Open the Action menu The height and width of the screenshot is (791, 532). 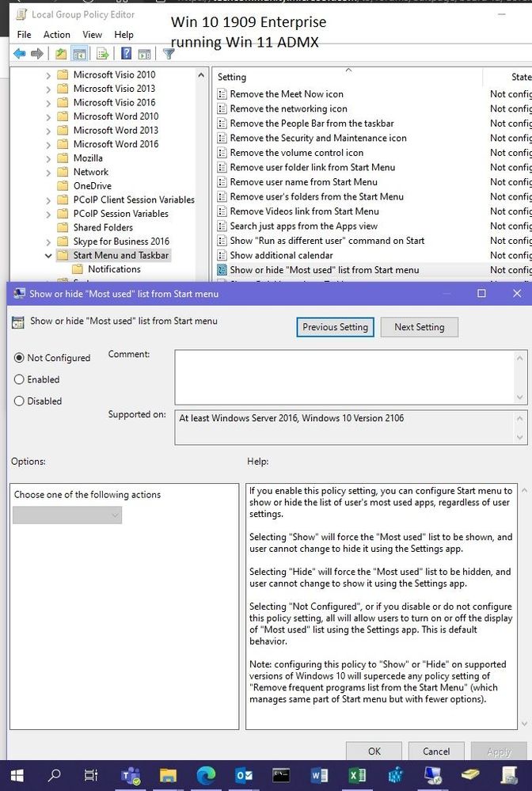(x=56, y=34)
